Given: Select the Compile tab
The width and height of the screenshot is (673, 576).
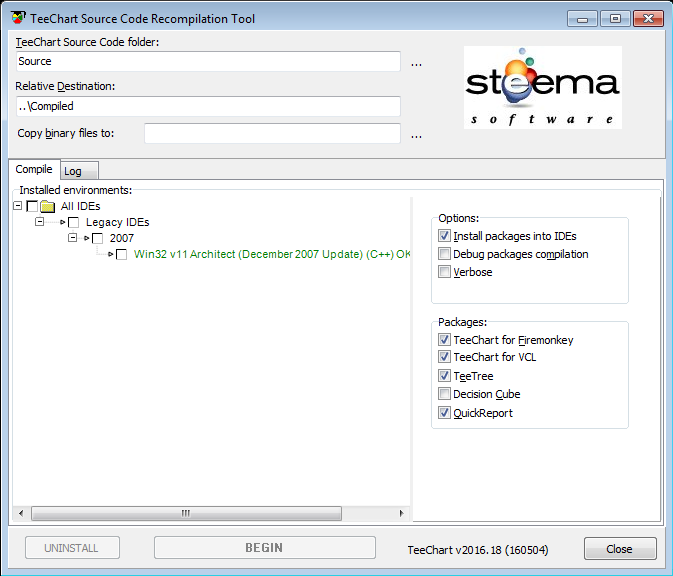Looking at the screenshot, I should click(34, 169).
